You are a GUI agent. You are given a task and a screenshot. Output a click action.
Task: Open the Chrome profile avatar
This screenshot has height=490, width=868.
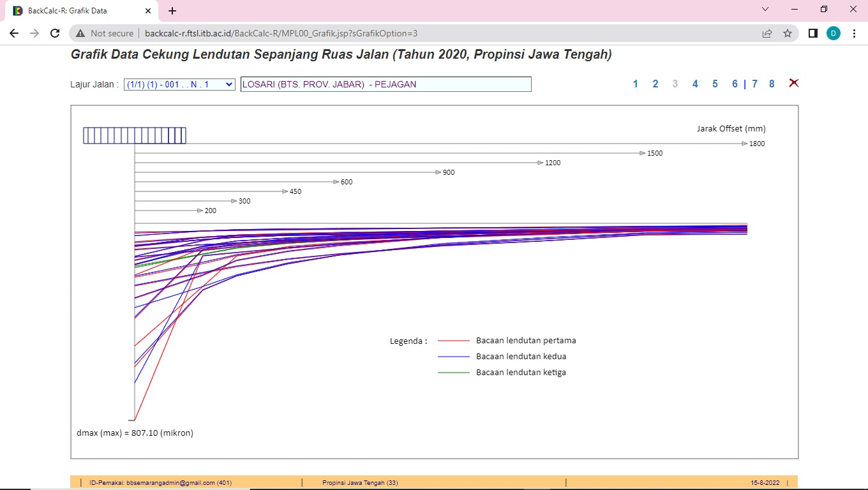834,33
